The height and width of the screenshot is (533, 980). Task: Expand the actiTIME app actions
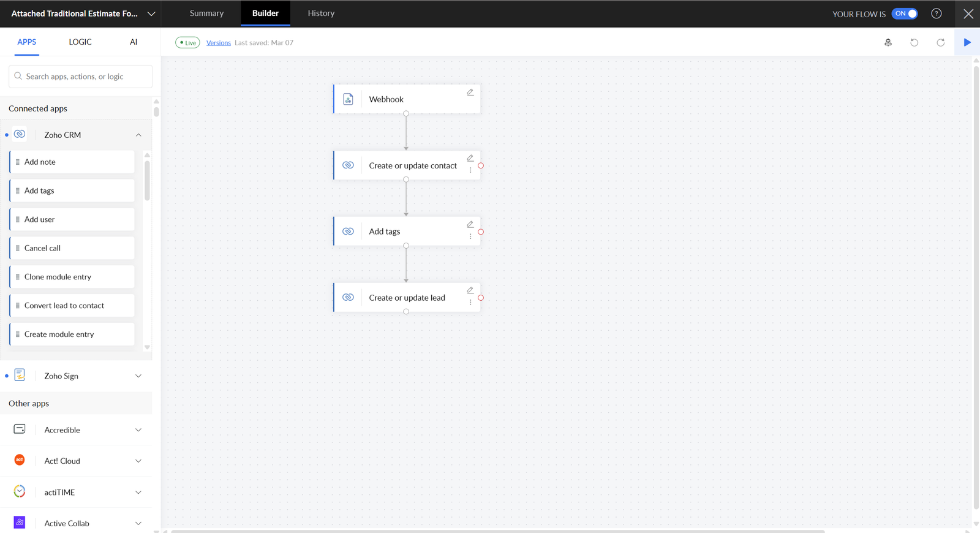pyautogui.click(x=138, y=493)
